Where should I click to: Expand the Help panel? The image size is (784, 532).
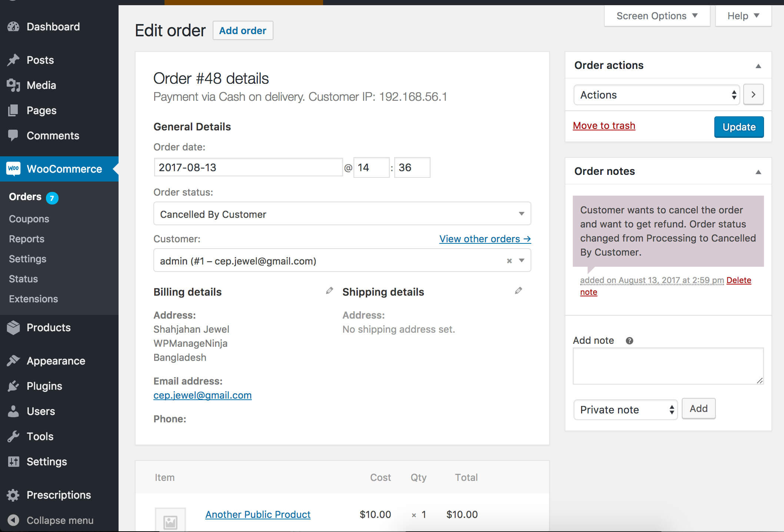point(743,16)
